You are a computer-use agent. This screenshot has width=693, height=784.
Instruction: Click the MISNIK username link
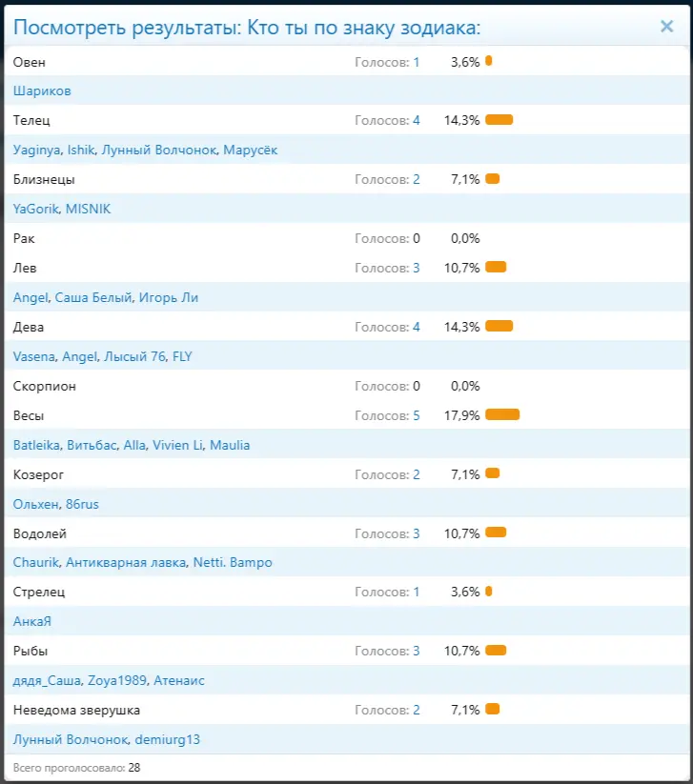(88, 209)
